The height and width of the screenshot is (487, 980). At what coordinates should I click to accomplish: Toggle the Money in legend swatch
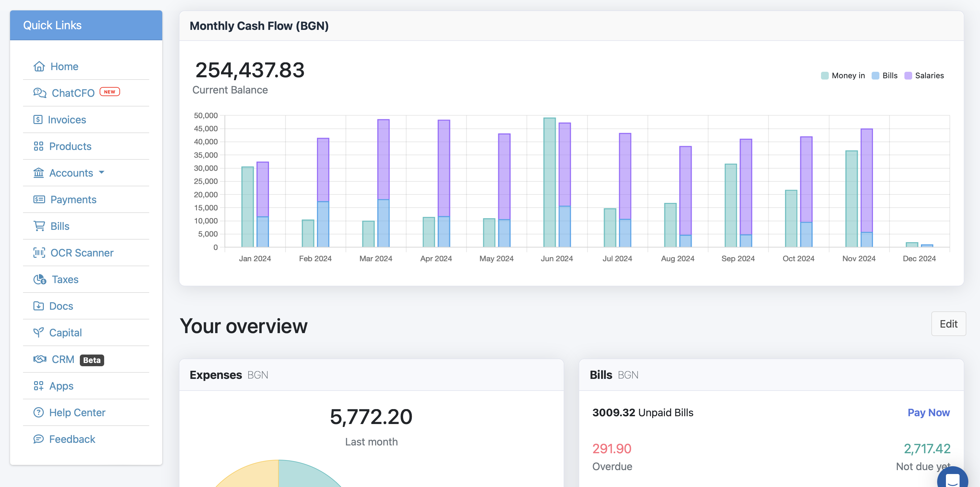coord(825,75)
